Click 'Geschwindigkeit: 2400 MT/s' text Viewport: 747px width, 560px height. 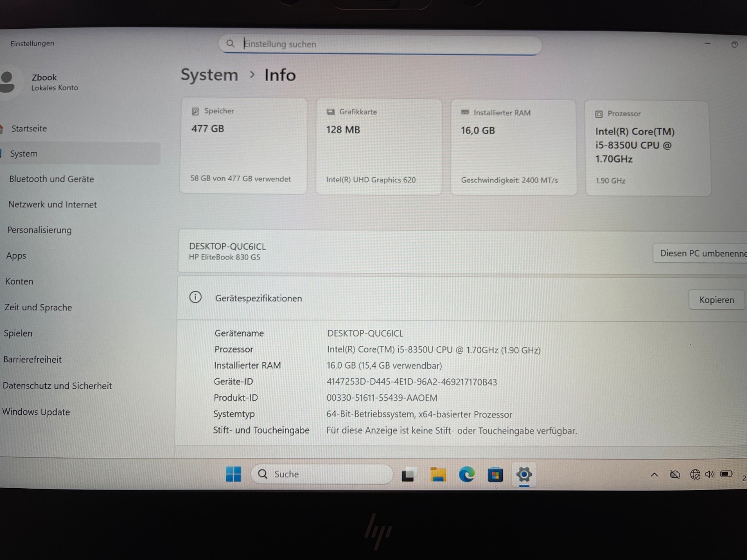[x=509, y=180]
